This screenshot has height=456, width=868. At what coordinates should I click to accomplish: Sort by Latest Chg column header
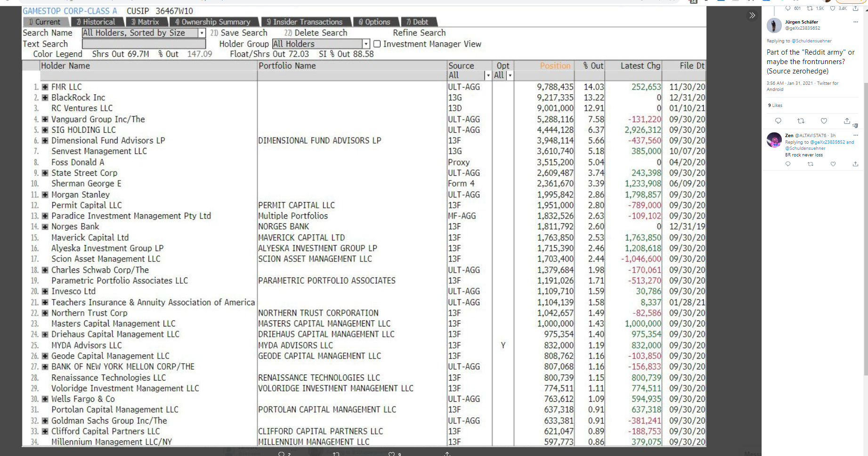click(x=640, y=66)
